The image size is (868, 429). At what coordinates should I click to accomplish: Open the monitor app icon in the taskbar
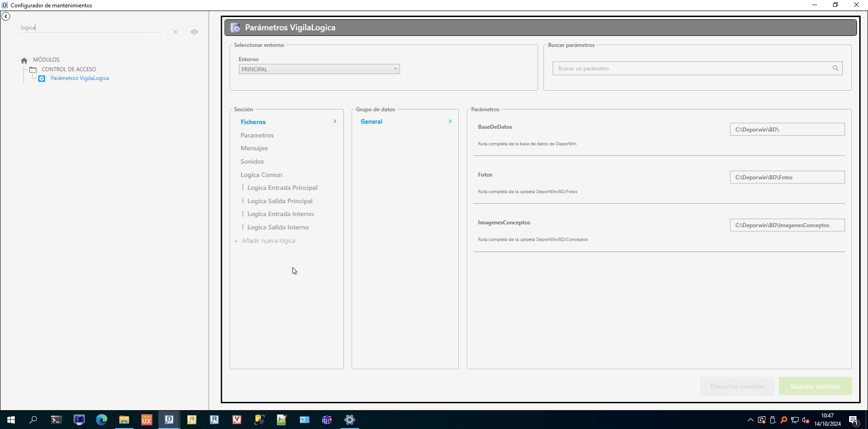pyautogui.click(x=79, y=420)
